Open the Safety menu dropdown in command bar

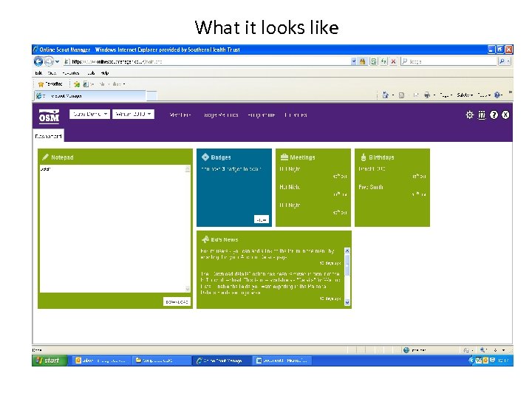(x=465, y=95)
